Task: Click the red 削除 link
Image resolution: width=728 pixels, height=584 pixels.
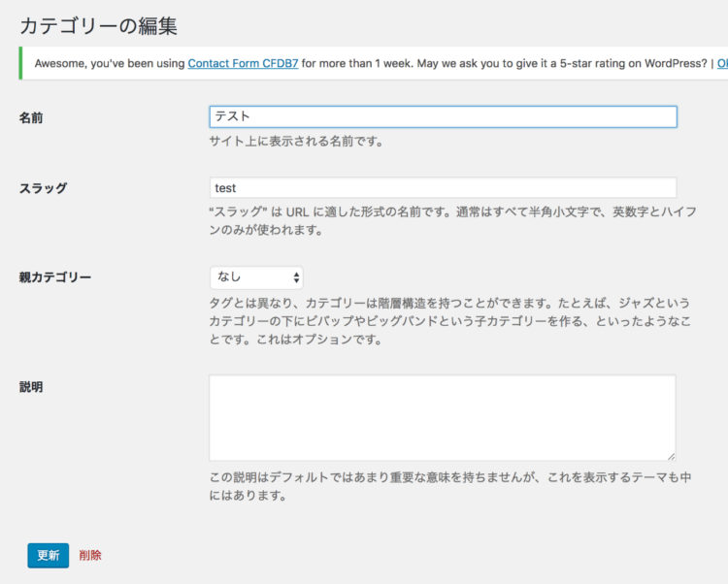Action: point(90,556)
